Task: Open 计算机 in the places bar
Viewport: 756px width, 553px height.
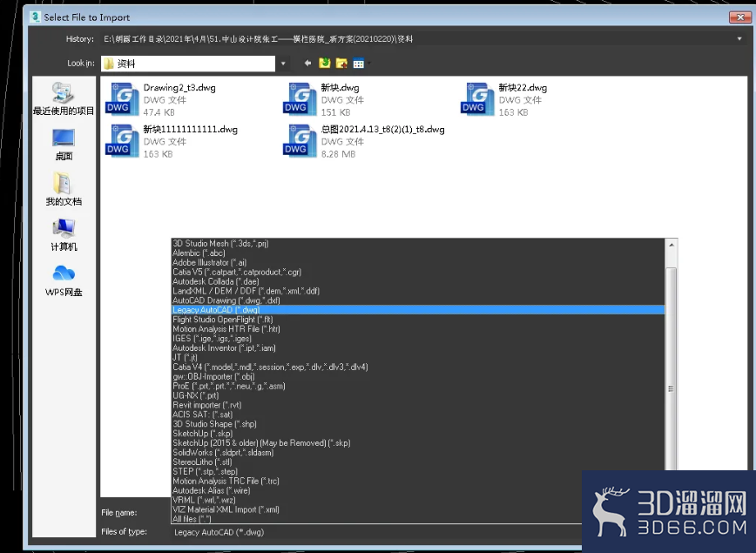Action: 64,235
